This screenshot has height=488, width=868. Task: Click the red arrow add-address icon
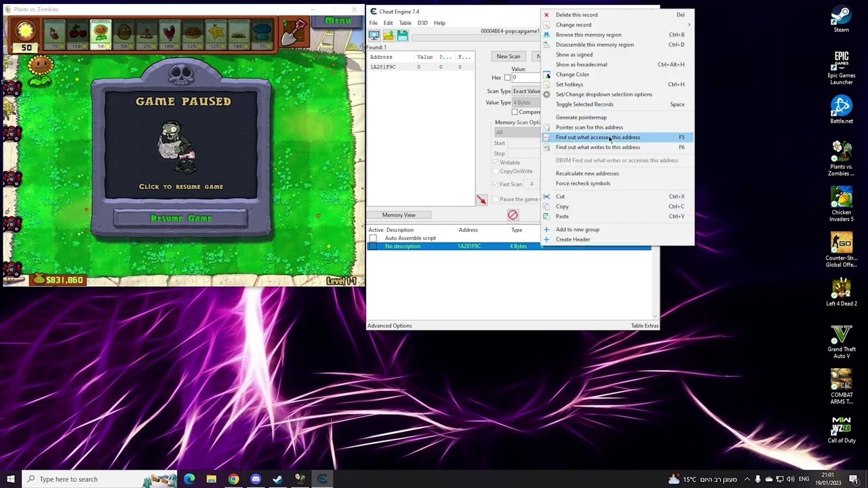coord(481,200)
